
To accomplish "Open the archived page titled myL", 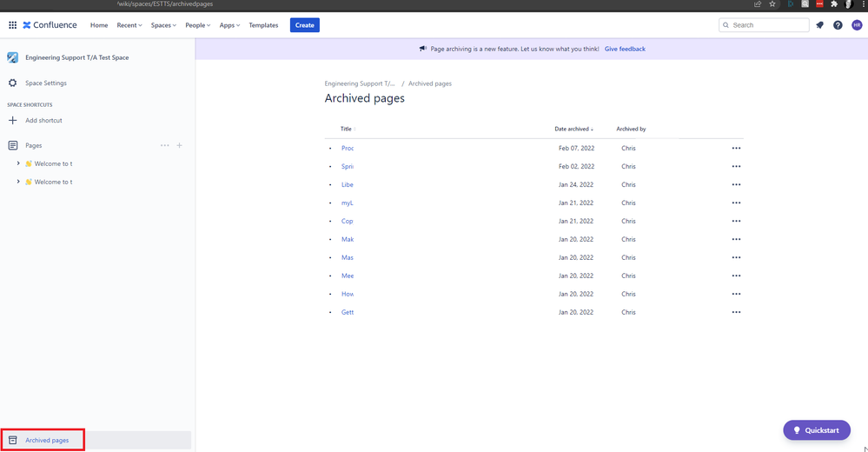I will pos(347,203).
